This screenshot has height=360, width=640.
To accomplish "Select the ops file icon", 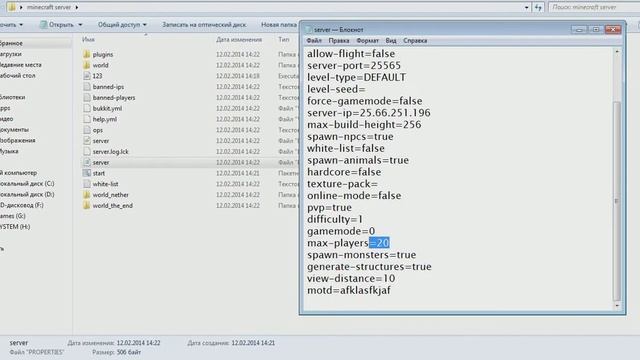I will tap(87, 130).
